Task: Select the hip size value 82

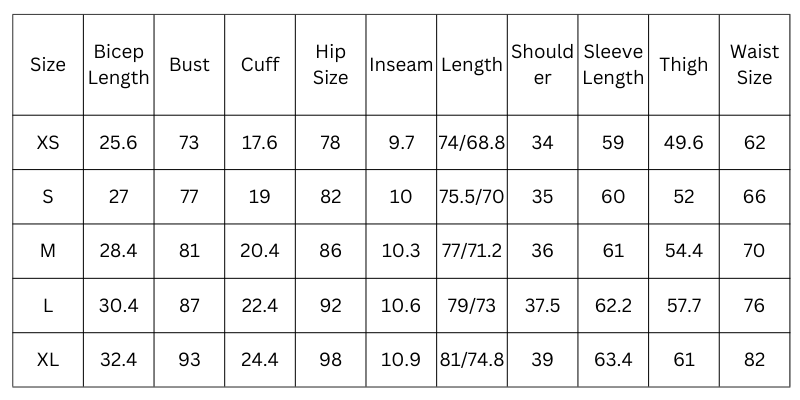Action: click(331, 197)
